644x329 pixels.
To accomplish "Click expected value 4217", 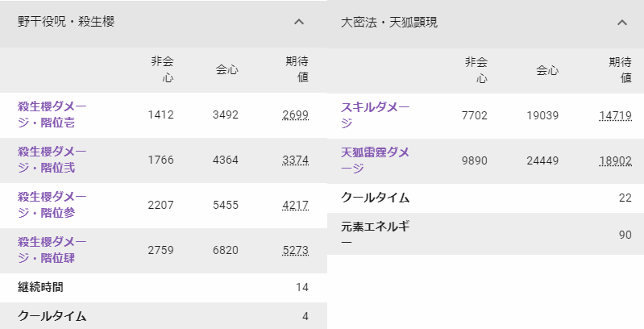I will click(x=296, y=206).
